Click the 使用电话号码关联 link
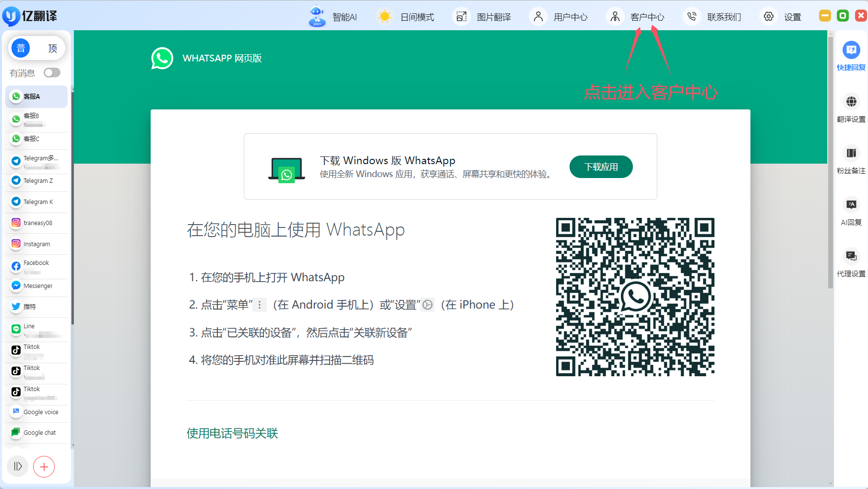 point(232,433)
